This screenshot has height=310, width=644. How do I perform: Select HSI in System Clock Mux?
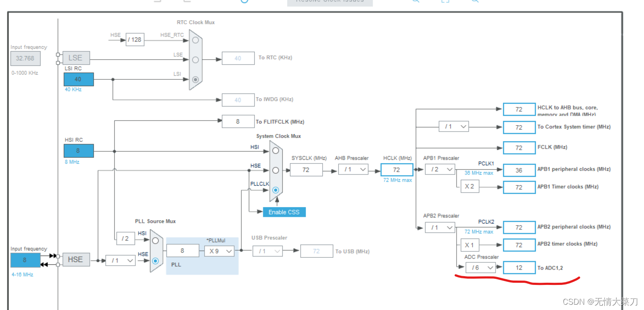click(x=275, y=150)
